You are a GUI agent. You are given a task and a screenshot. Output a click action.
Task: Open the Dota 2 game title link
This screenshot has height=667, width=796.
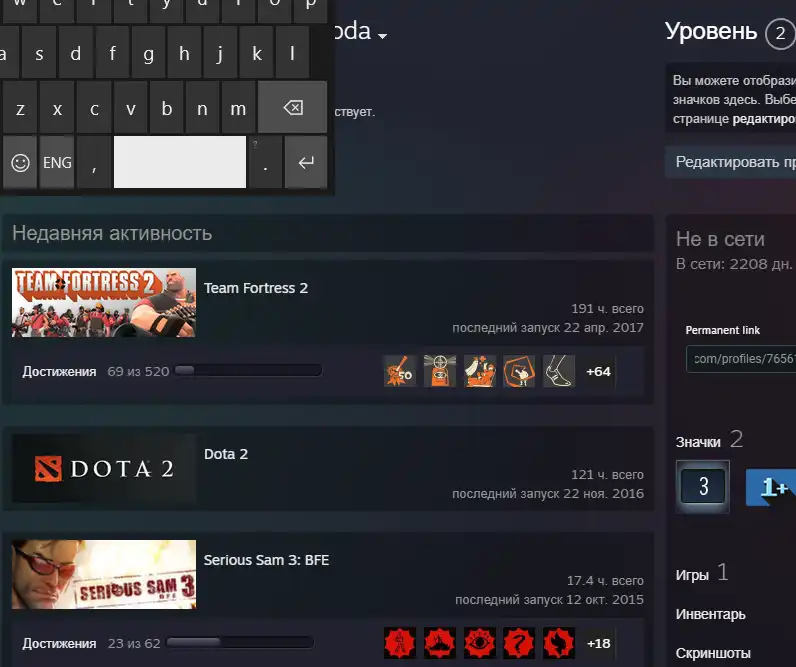pyautogui.click(x=226, y=454)
